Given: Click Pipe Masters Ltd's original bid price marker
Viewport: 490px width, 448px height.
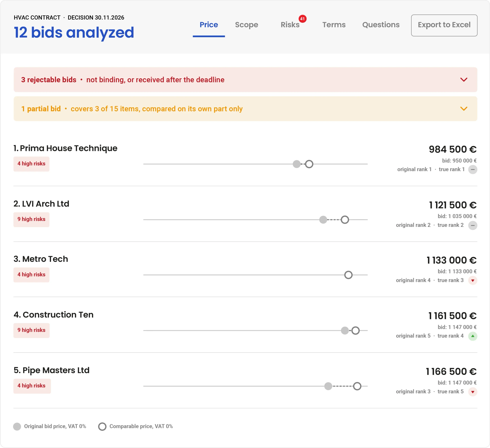Looking at the screenshot, I should tap(328, 386).
